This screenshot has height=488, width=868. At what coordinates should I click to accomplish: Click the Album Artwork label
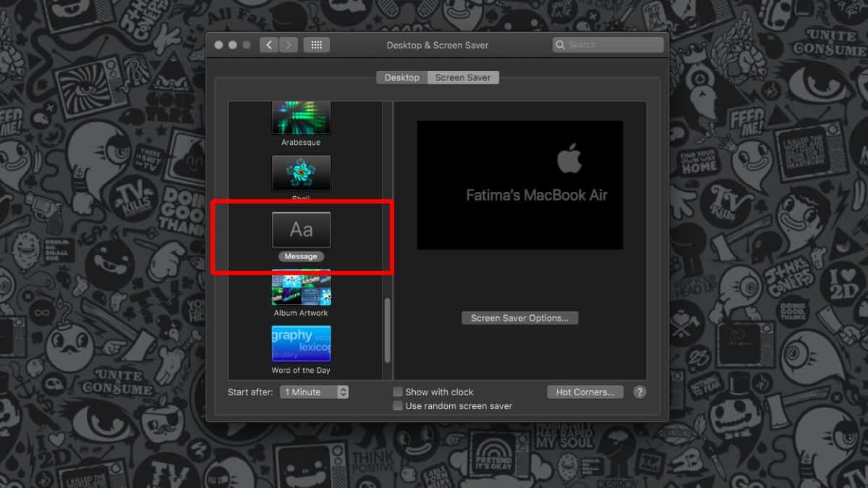click(301, 313)
